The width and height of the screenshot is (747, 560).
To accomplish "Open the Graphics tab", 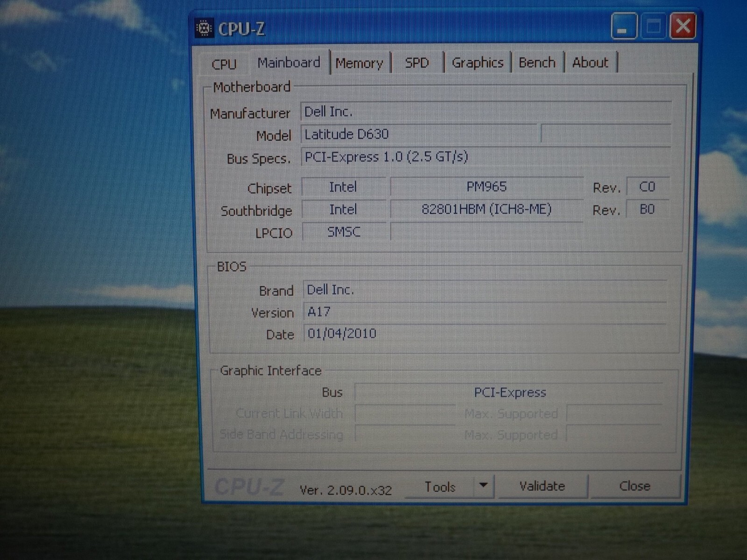I will [x=478, y=63].
